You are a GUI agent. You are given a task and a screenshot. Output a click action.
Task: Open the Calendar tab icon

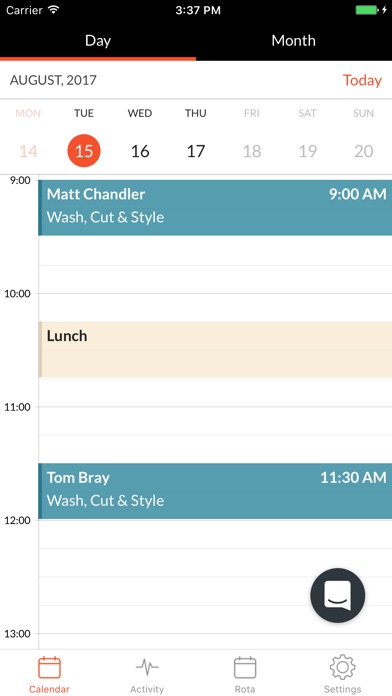pyautogui.click(x=49, y=668)
